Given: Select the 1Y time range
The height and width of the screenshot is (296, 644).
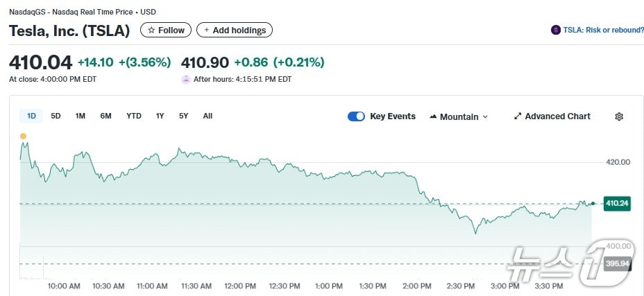Looking at the screenshot, I should [x=160, y=116].
